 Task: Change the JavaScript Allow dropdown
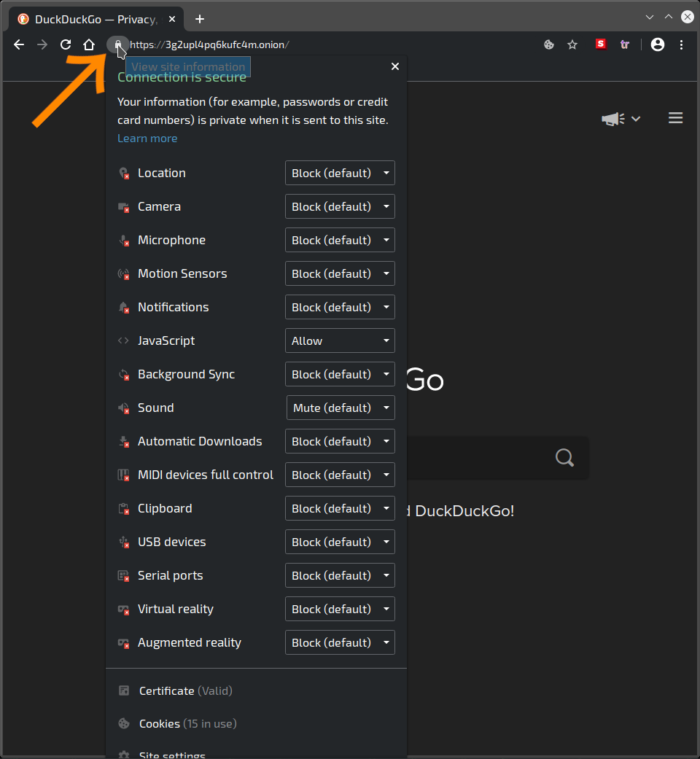point(340,340)
